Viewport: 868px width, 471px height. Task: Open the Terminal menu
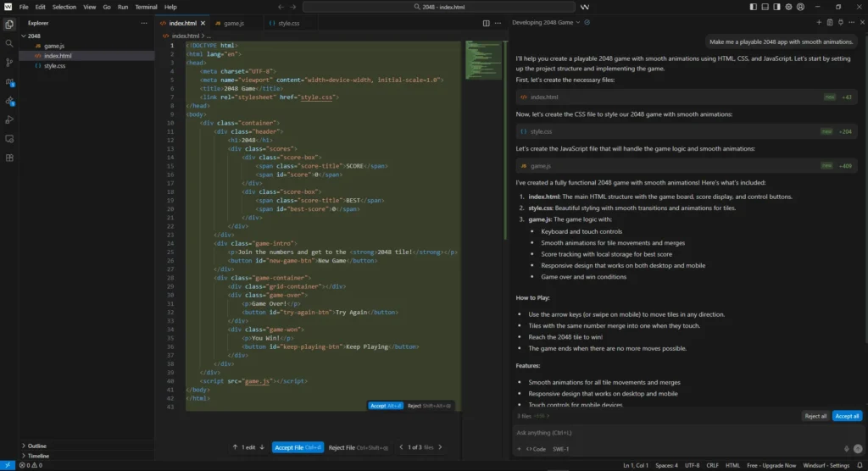146,7
